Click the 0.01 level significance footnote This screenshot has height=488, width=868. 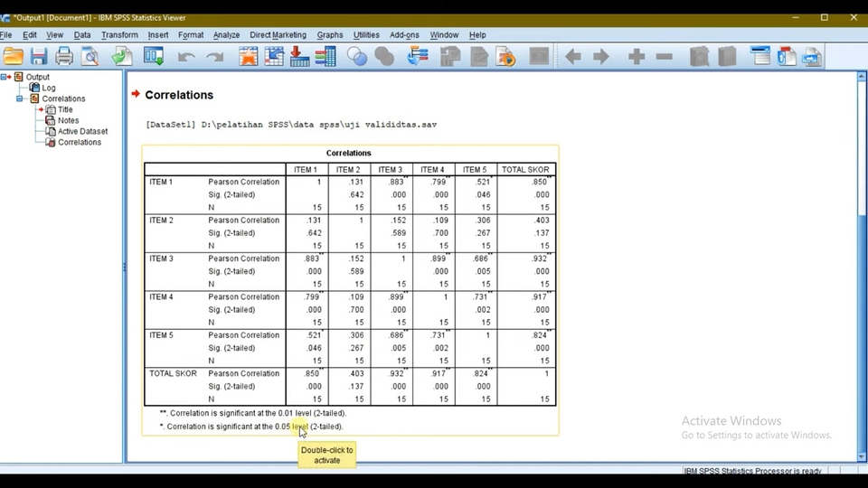(253, 413)
